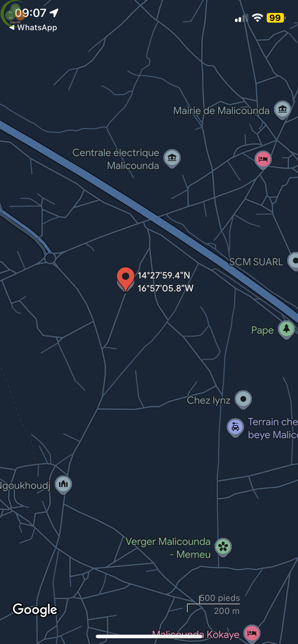Viewport: 298px width, 644px height.
Task: Tap the red dropped location pin
Action: point(126,279)
